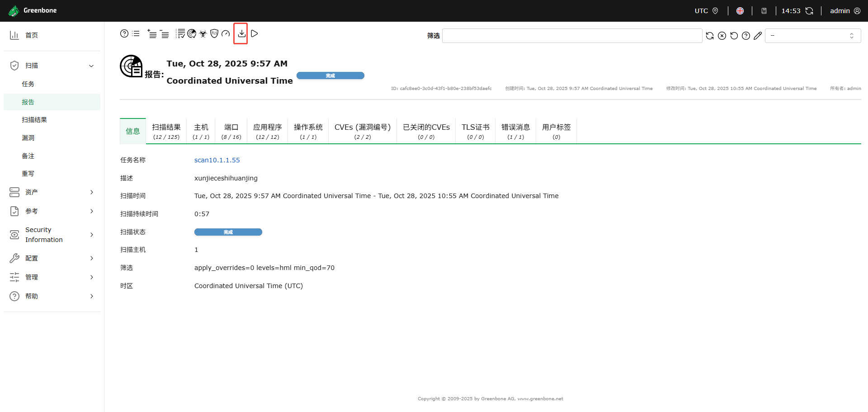Switch to 已关闭的CVEs tab

[x=426, y=131]
